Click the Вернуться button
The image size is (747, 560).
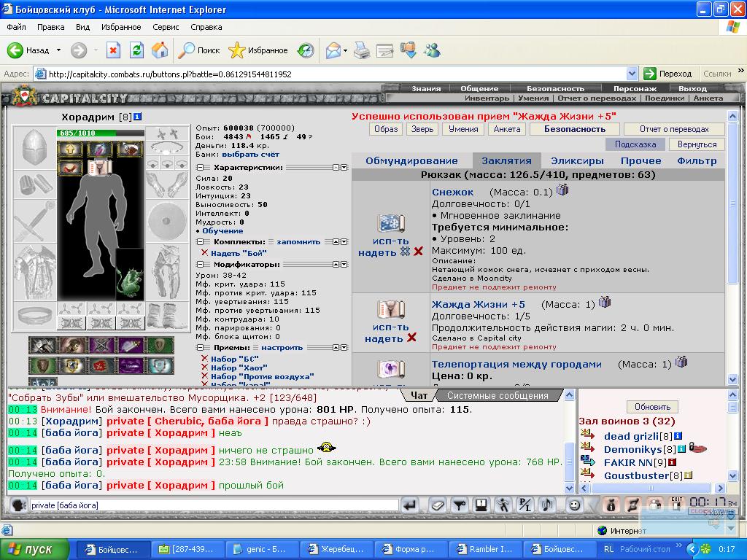coord(696,144)
